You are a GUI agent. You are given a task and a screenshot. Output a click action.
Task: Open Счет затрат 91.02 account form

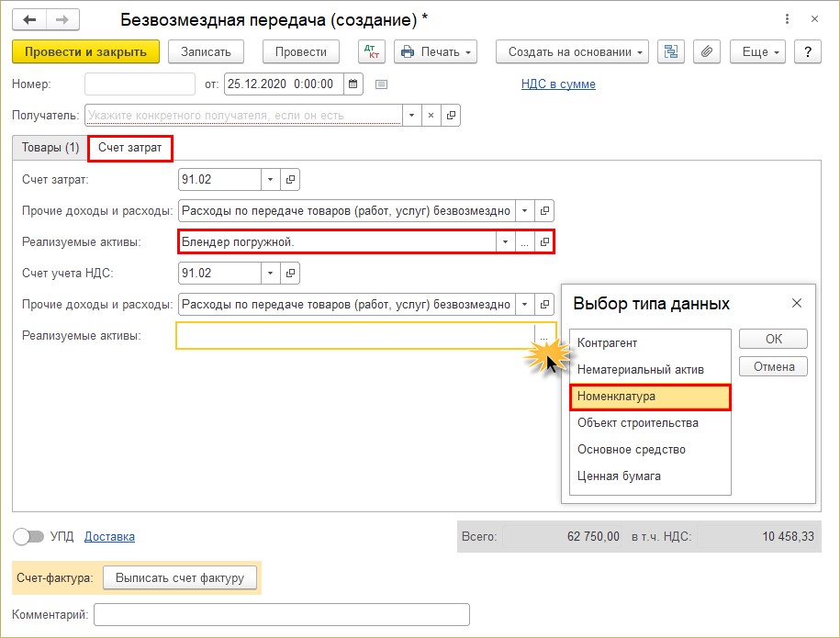[x=290, y=179]
